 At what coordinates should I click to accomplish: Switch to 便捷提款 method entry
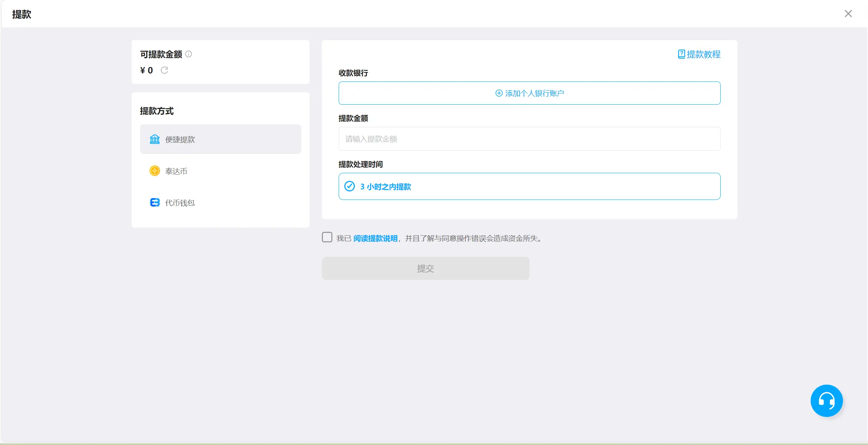[x=220, y=139]
